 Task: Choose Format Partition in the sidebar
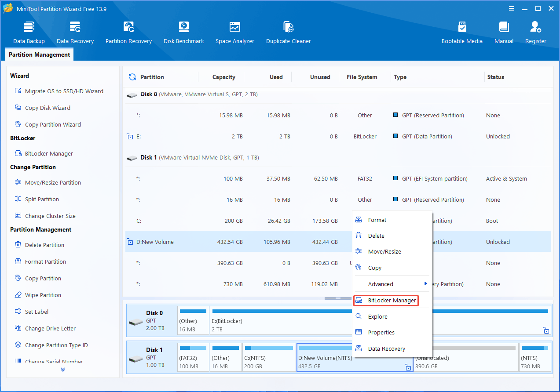[x=40, y=261]
